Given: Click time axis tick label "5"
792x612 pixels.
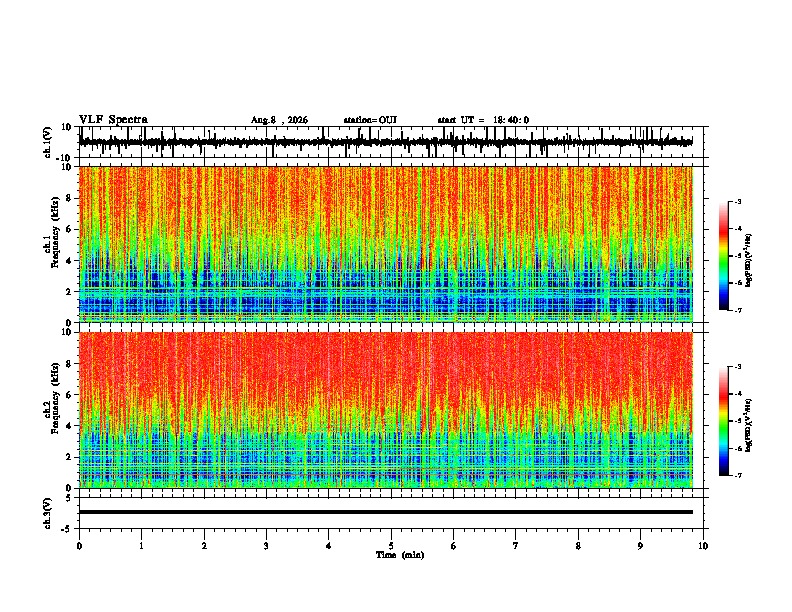Looking at the screenshot, I should (x=391, y=546).
